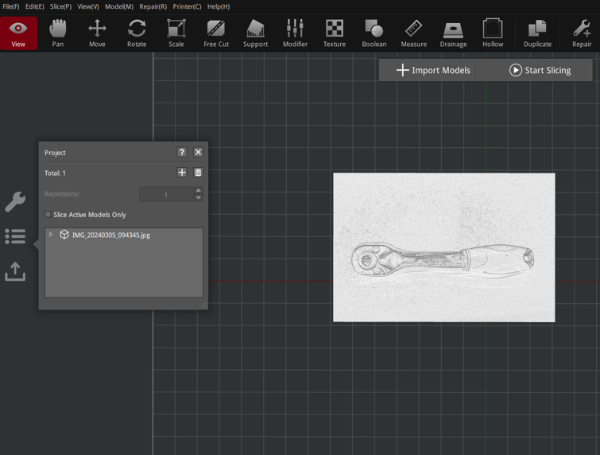
Task: Enable Slice Active Models Only checkbox
Action: (x=48, y=214)
